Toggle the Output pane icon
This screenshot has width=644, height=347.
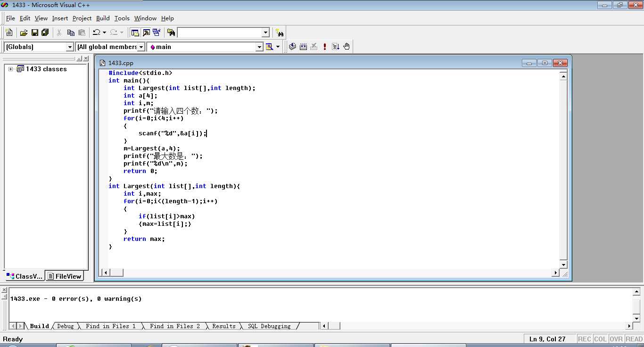[x=146, y=33]
